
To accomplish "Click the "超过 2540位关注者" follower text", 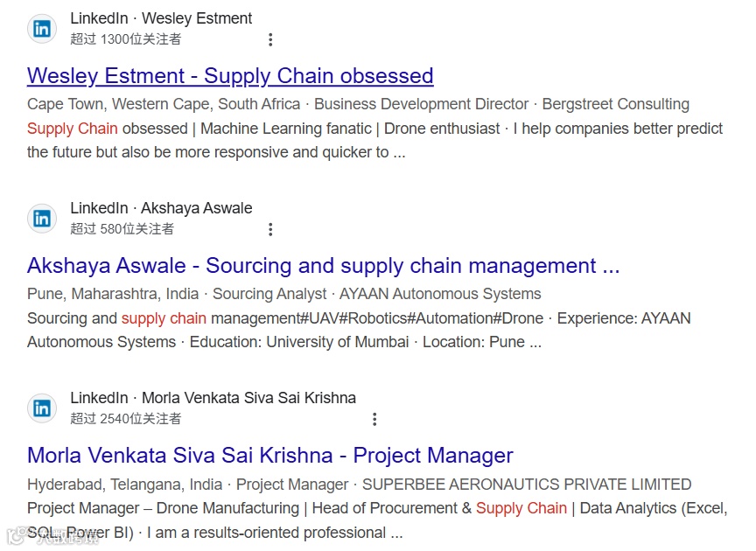I will (x=126, y=419).
